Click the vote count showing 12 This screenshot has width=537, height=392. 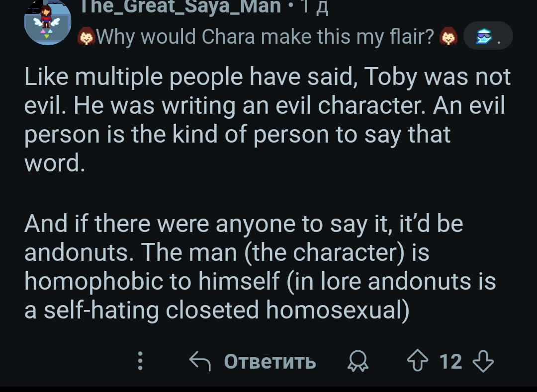[450, 361]
